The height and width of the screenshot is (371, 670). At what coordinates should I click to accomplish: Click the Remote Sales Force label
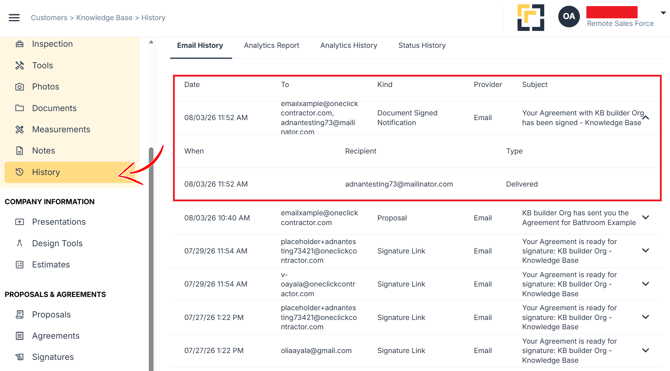(x=620, y=24)
